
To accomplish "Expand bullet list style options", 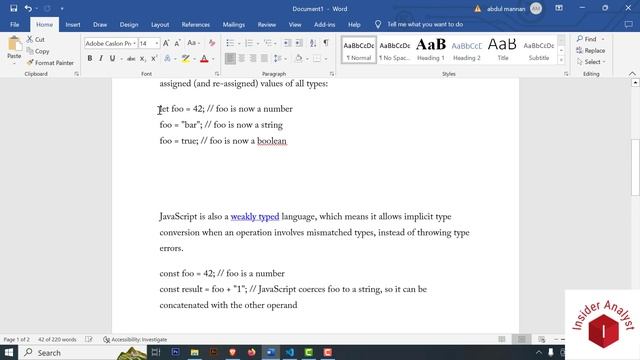I will [x=239, y=43].
